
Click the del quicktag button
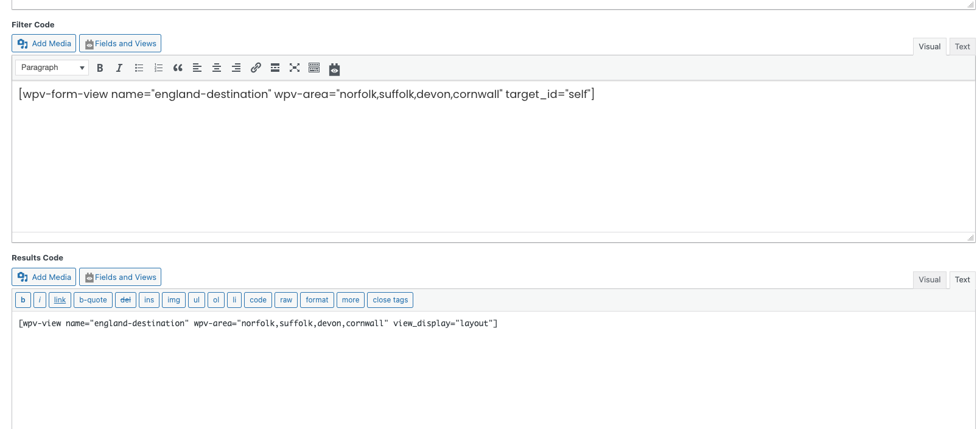click(125, 300)
